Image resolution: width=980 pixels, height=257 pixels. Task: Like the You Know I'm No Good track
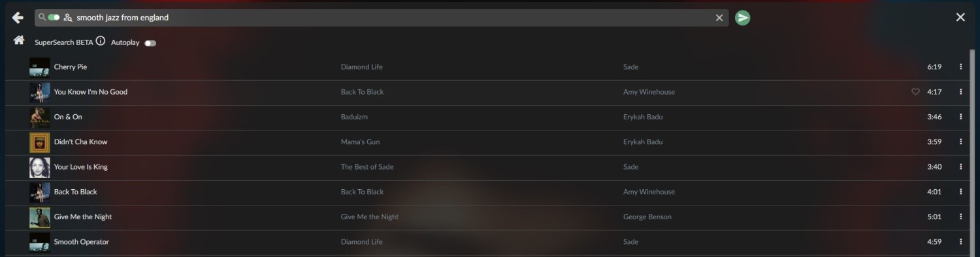(x=915, y=92)
